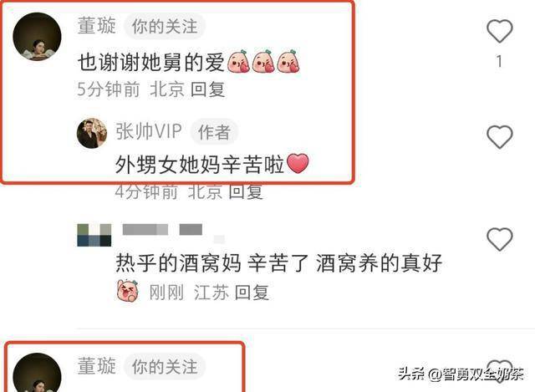
Task: Click the 张帅VIP username
Action: pos(149,131)
